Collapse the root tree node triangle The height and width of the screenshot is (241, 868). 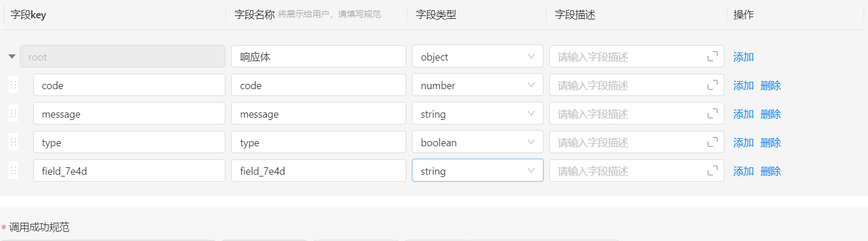tap(12, 57)
